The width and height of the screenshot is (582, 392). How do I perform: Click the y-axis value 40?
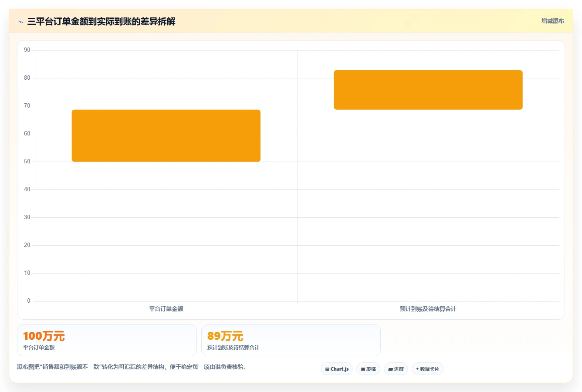[27, 189]
